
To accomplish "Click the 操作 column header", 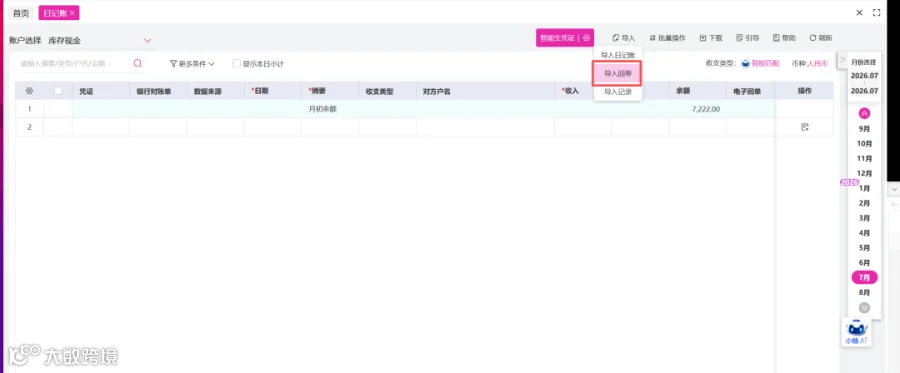I will [804, 91].
